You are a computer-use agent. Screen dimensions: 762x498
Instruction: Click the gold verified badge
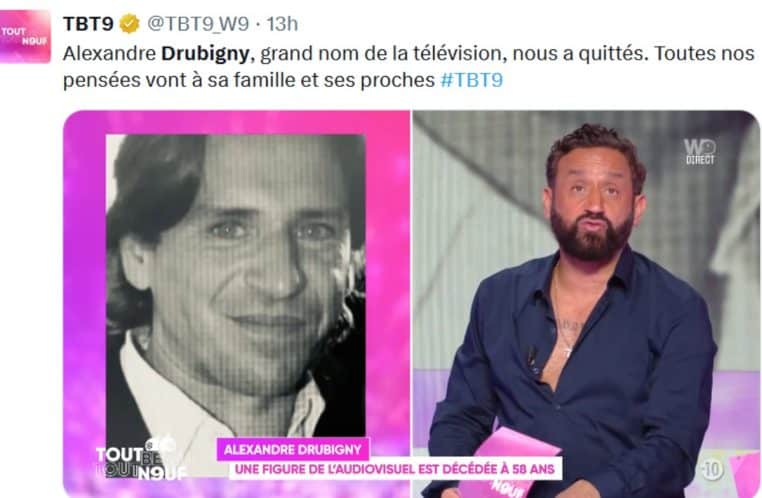pos(129,23)
